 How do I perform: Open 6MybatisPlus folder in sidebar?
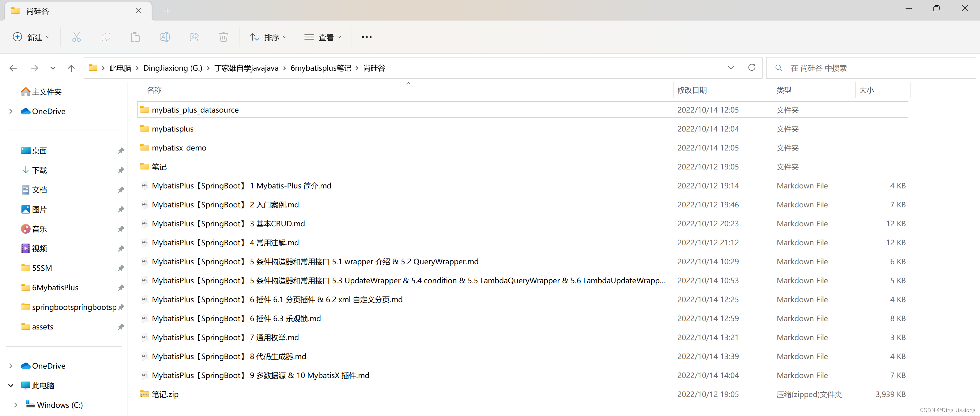point(50,287)
